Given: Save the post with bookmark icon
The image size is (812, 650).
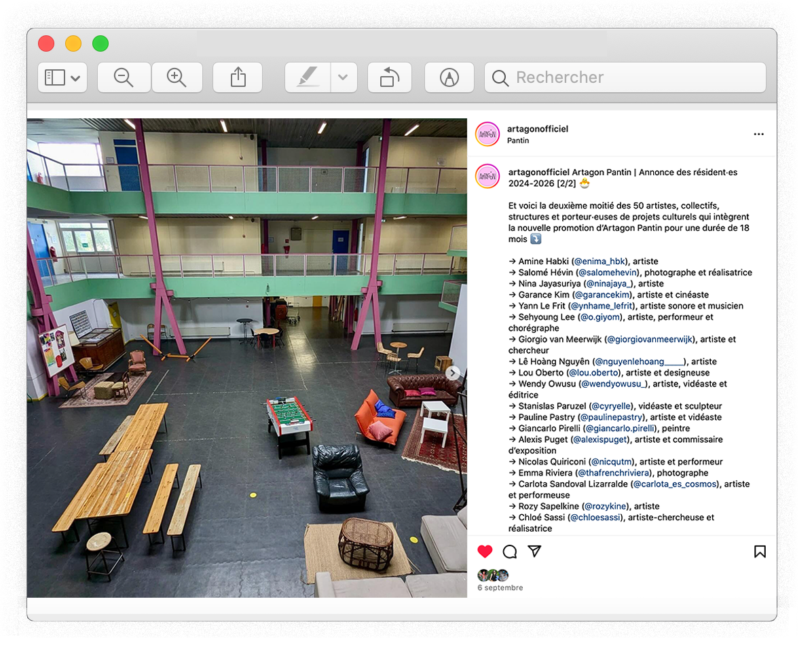Looking at the screenshot, I should coord(760,552).
